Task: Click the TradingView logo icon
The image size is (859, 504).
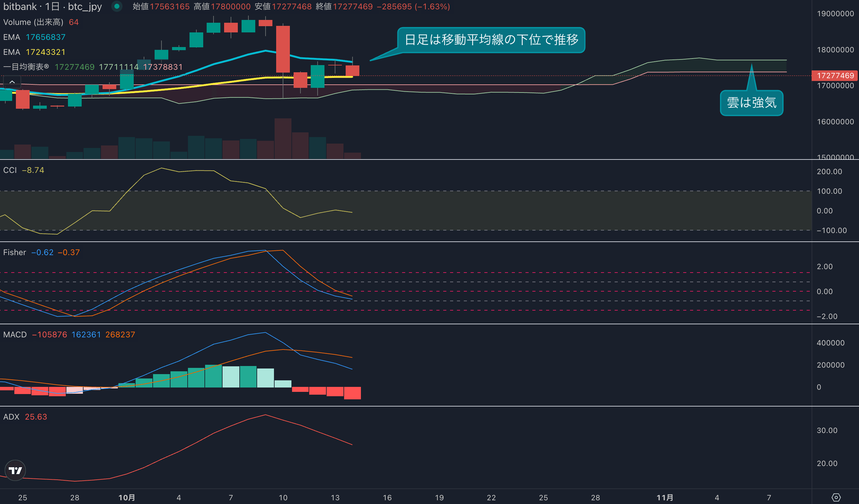Action: [x=15, y=470]
